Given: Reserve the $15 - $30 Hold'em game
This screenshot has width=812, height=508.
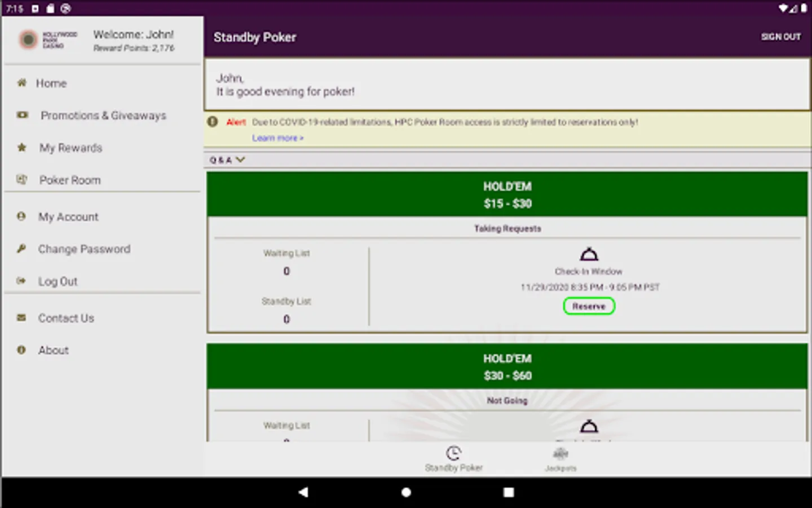Looking at the screenshot, I should tap(589, 306).
